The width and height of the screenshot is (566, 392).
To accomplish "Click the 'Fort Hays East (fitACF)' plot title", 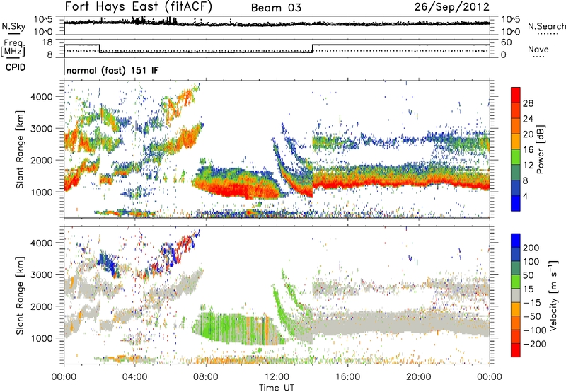I will [138, 6].
